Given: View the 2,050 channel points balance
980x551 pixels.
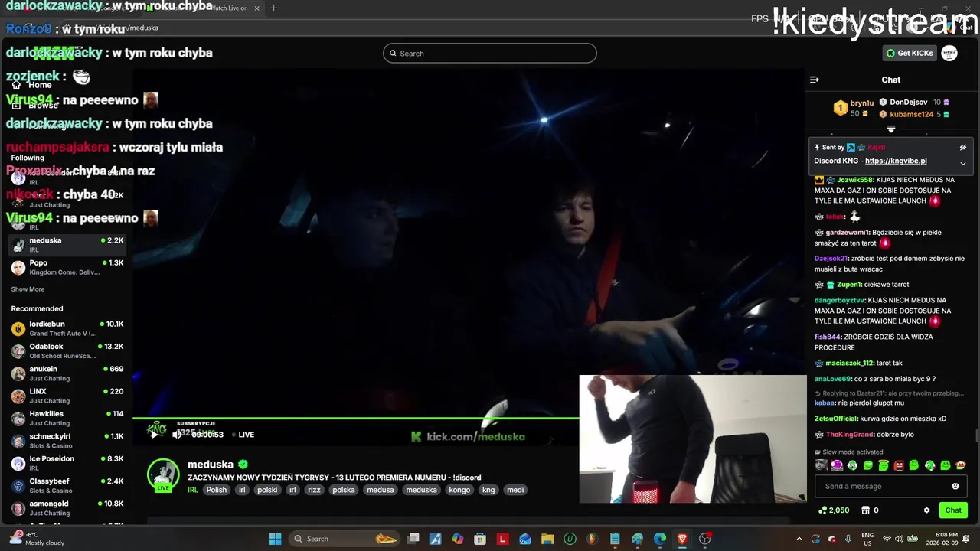Looking at the screenshot, I should pos(834,510).
